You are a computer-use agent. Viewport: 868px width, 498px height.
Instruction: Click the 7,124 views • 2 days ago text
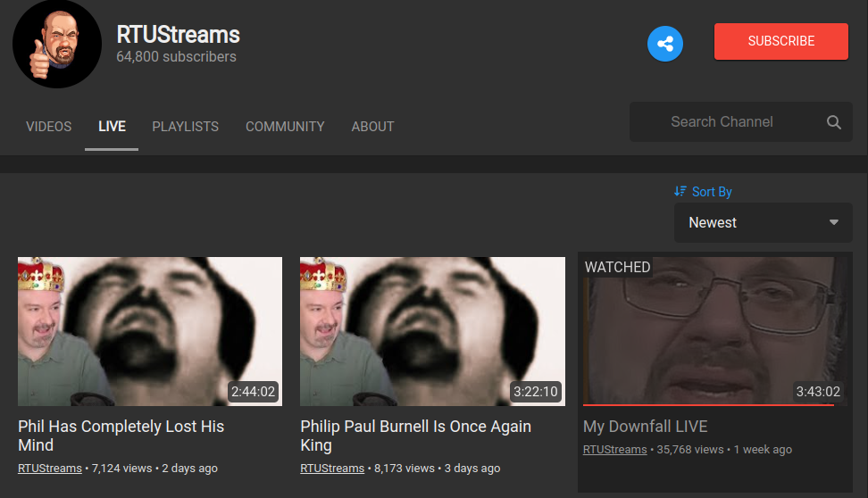pos(154,469)
